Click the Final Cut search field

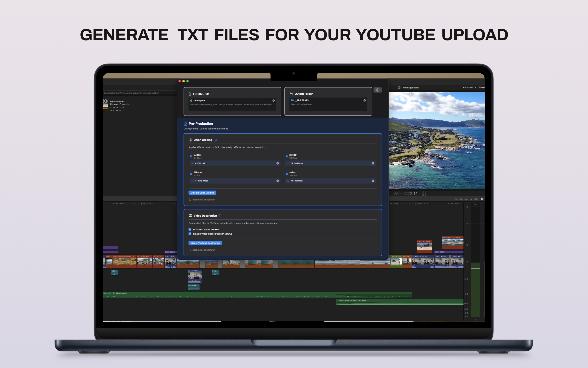140,93
